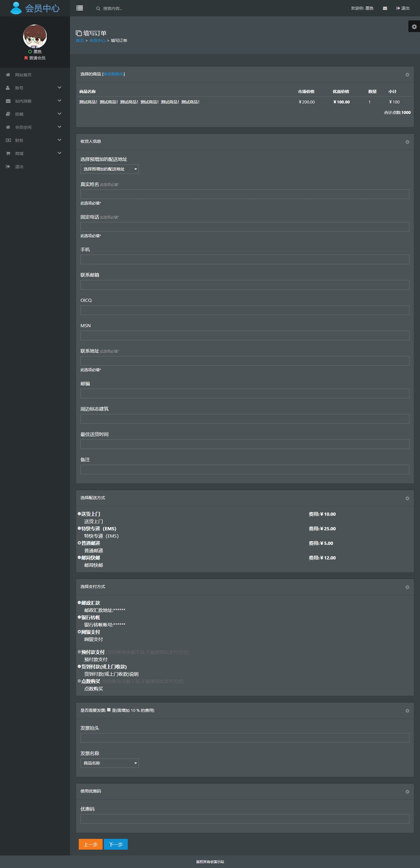Click the 上一步 button
Viewport: 420px width, 868px height.
point(91,844)
